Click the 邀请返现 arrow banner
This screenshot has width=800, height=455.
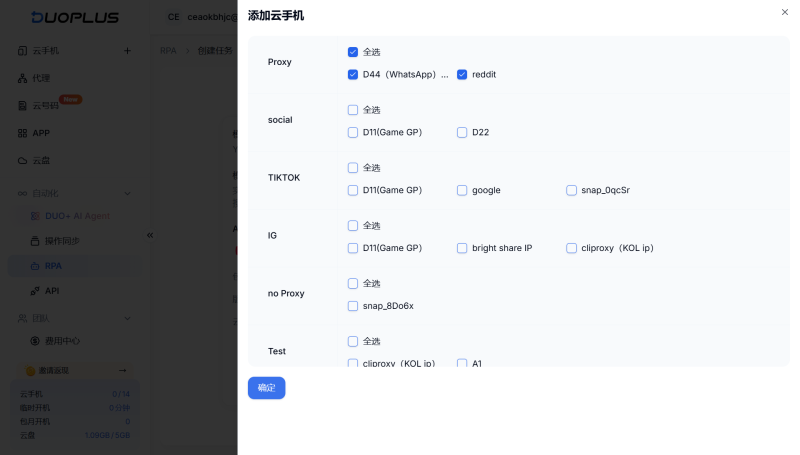click(x=76, y=370)
